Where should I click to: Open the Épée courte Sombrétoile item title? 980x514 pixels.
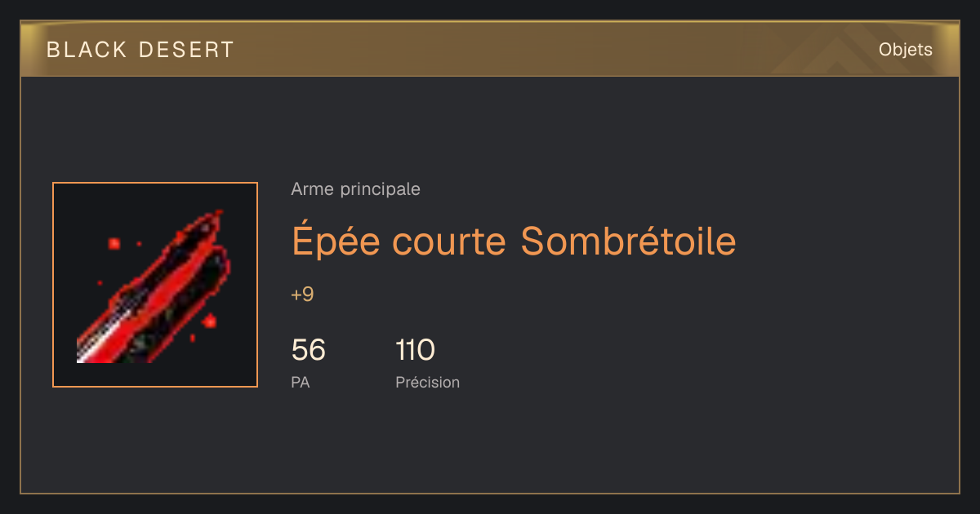[x=514, y=241]
